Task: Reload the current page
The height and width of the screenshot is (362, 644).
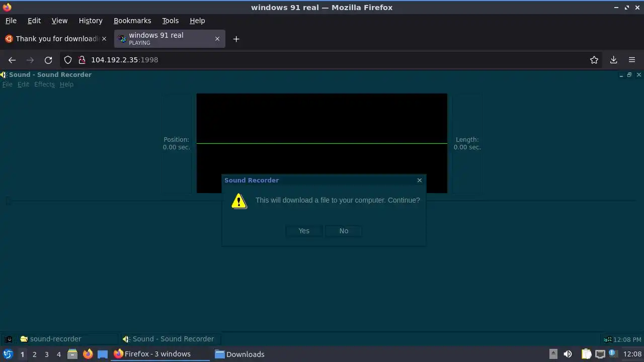Action: pyautogui.click(x=48, y=60)
